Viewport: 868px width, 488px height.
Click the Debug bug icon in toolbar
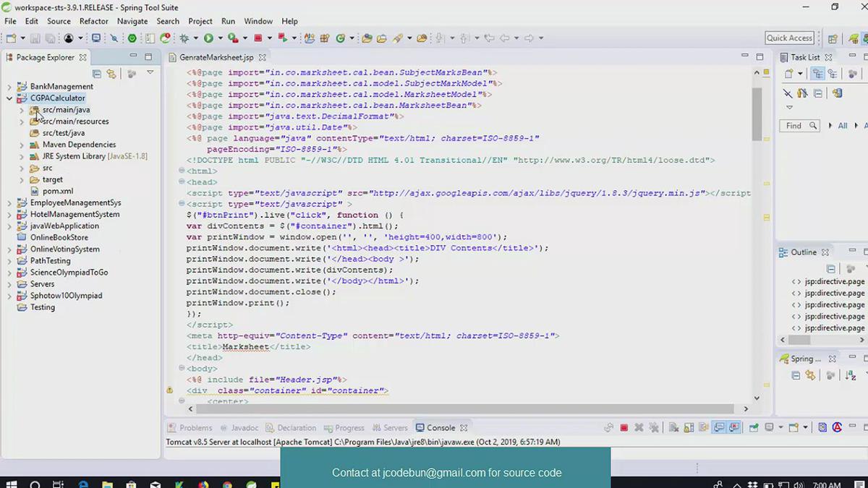tap(184, 38)
